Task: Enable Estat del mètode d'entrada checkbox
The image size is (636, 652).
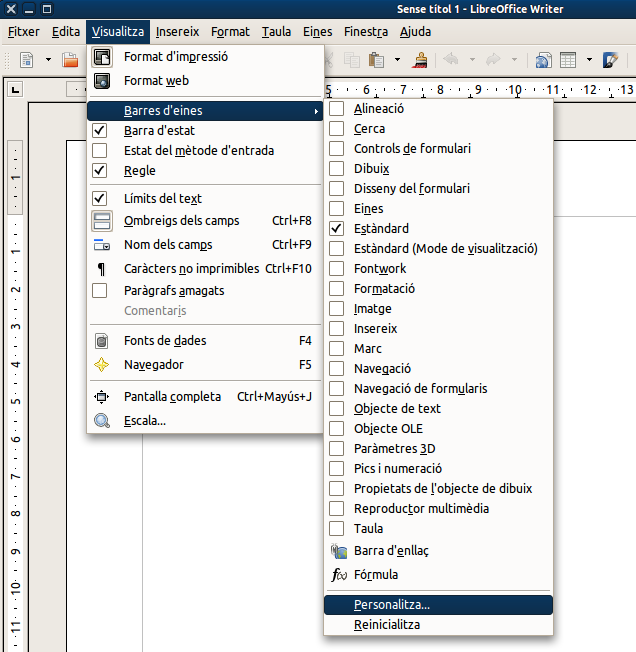Action: click(x=100, y=151)
